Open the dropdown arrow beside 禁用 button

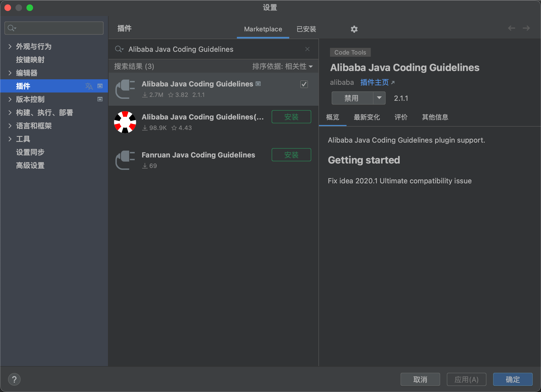coord(379,98)
